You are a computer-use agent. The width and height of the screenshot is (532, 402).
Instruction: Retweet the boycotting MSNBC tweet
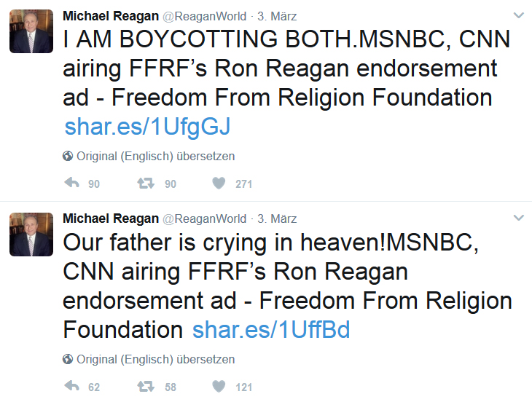146,183
